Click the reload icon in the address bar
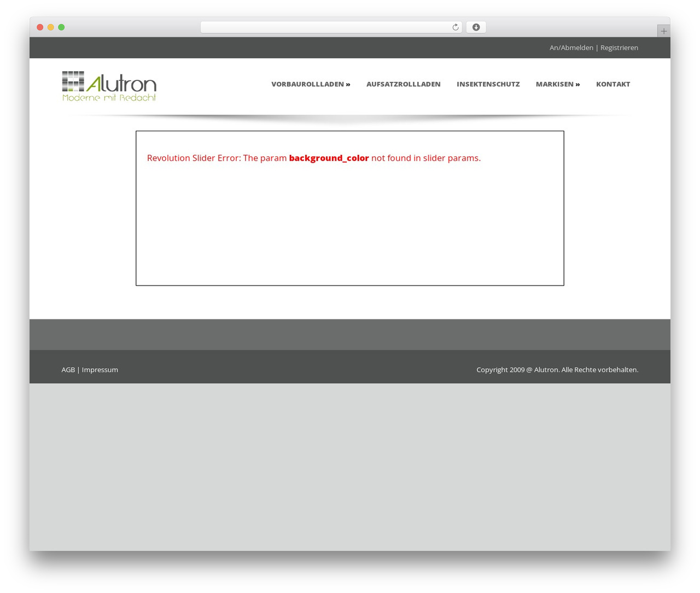Viewport: 700px width, 593px height. pos(455,27)
